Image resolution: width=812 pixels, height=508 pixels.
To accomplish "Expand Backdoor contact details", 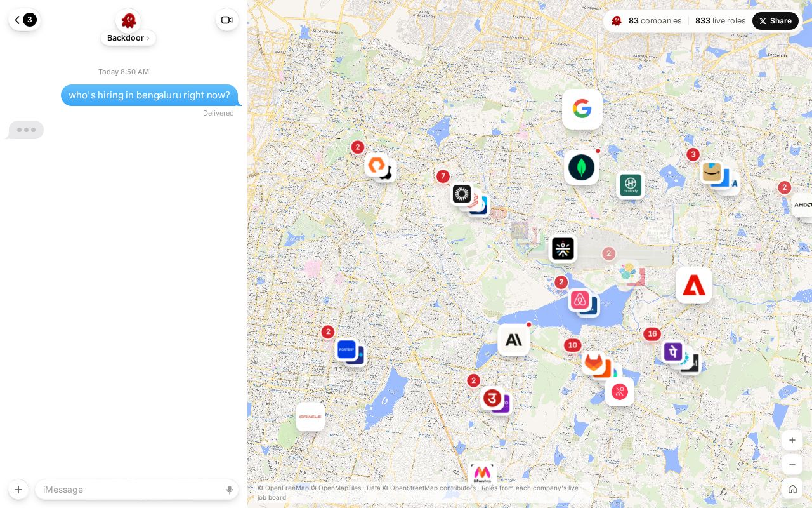I will (x=128, y=38).
